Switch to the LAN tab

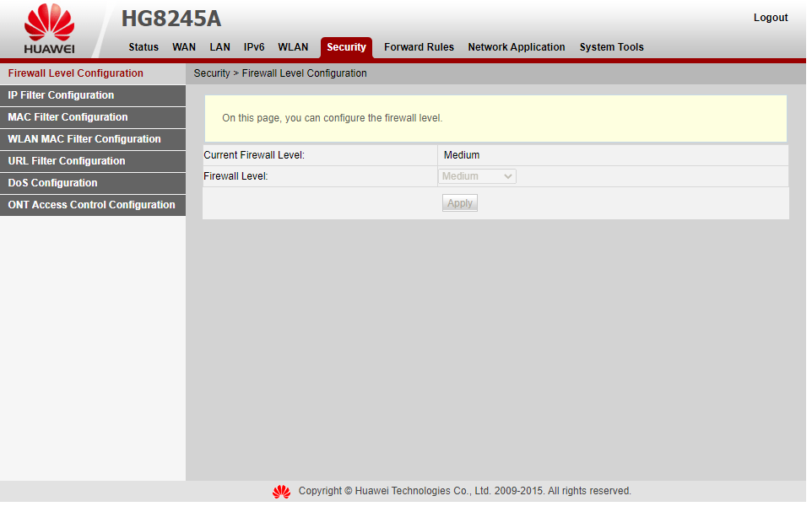(219, 47)
